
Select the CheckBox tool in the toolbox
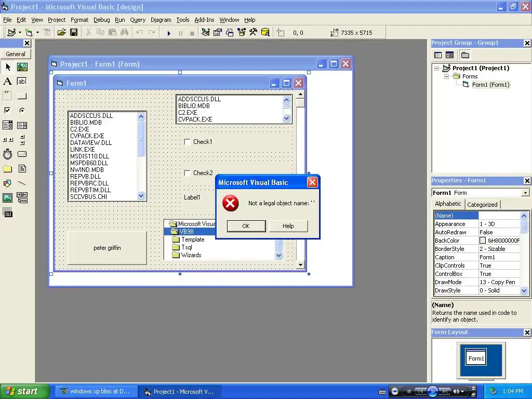[7, 110]
